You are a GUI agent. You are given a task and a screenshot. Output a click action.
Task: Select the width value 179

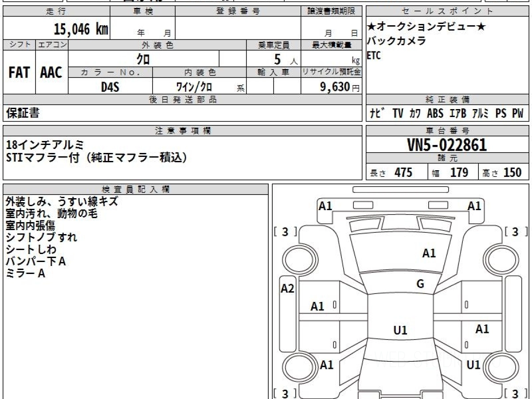tap(459, 172)
